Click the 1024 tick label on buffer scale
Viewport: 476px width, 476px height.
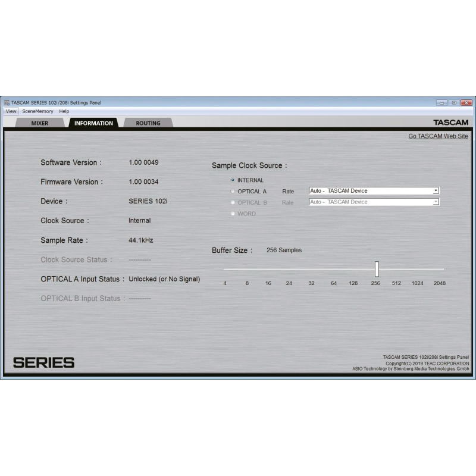tap(418, 283)
